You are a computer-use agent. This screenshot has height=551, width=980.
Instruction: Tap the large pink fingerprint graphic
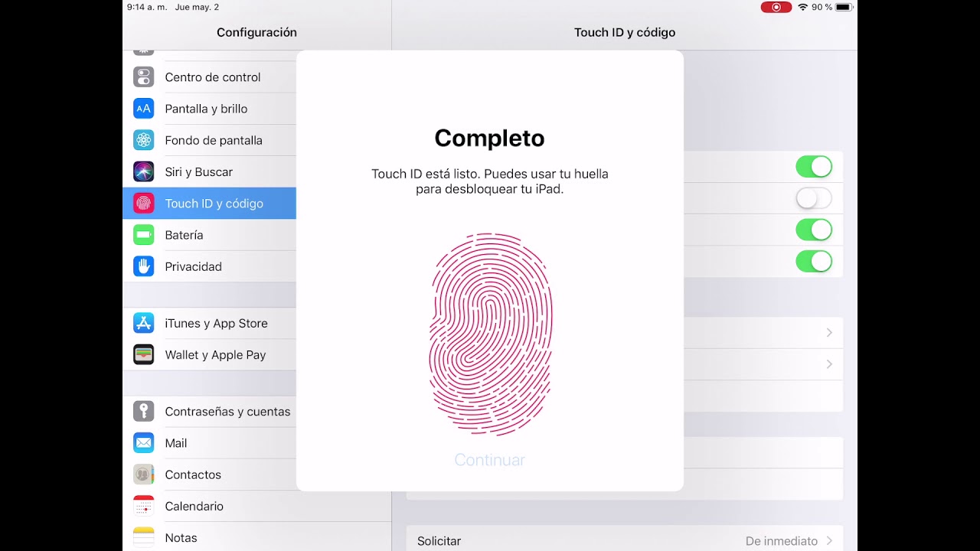(x=490, y=334)
